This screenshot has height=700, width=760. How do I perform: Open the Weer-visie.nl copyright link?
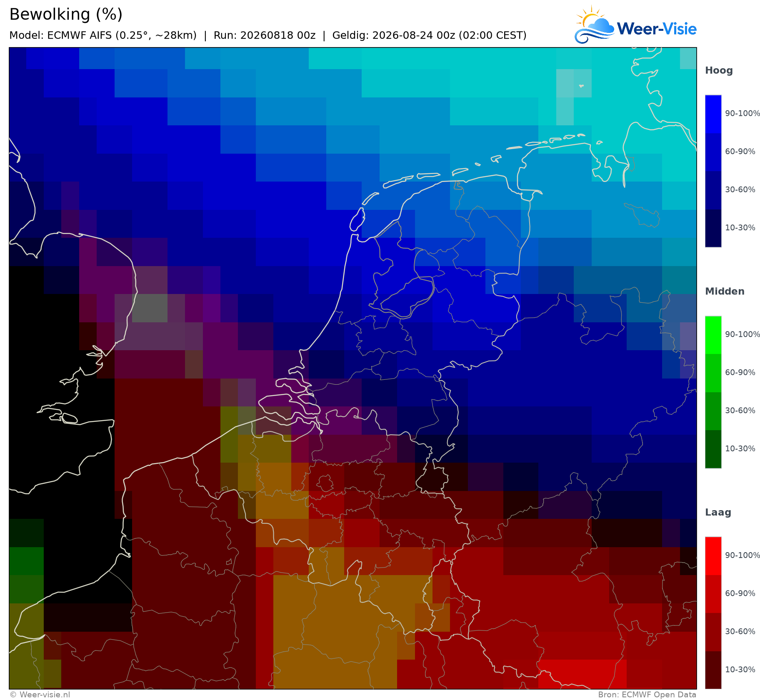[x=40, y=695]
